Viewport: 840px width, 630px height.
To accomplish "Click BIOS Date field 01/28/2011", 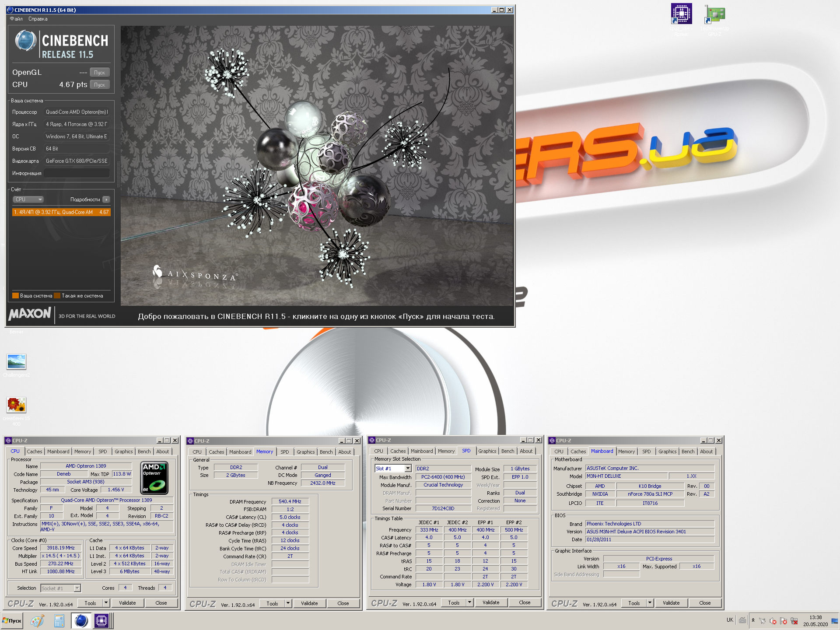I will click(650, 539).
